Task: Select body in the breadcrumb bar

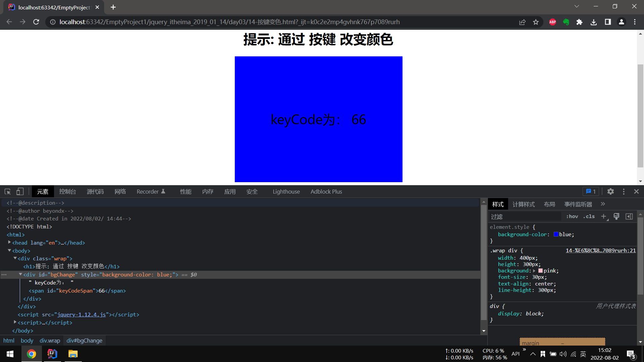Action: 27,341
